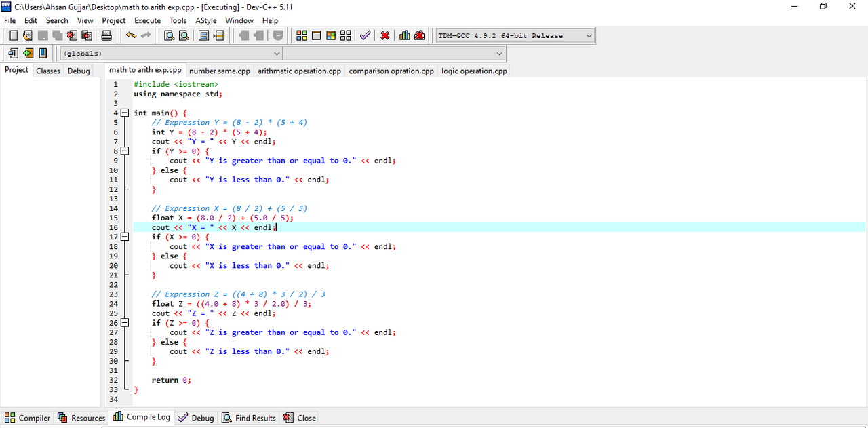Open the Resources tab at bottom

click(x=81, y=418)
